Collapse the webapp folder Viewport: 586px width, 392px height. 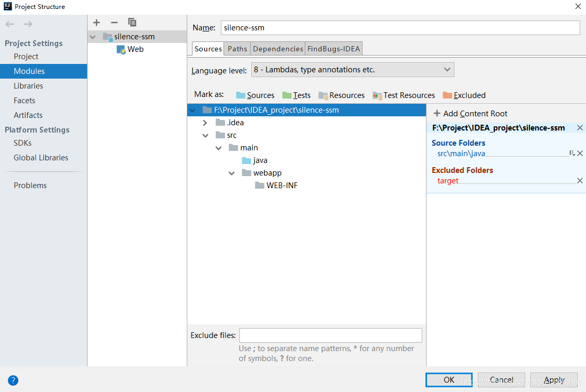pos(232,173)
